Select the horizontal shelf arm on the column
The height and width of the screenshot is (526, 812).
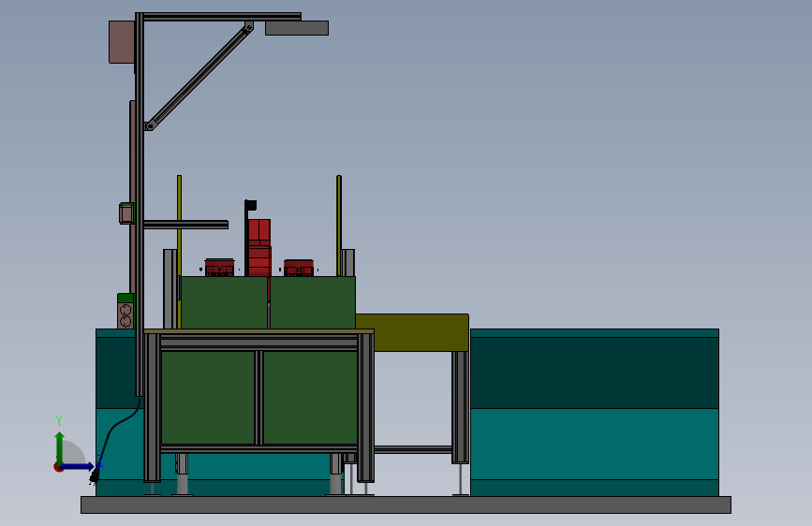(185, 225)
